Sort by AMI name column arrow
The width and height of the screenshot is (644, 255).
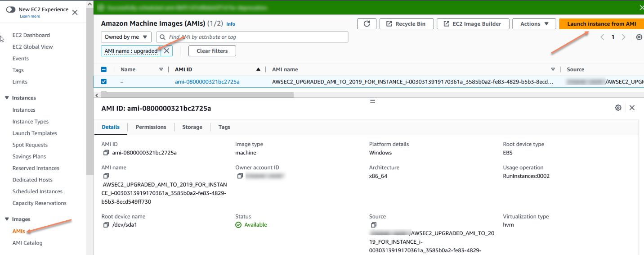pyautogui.click(x=553, y=69)
